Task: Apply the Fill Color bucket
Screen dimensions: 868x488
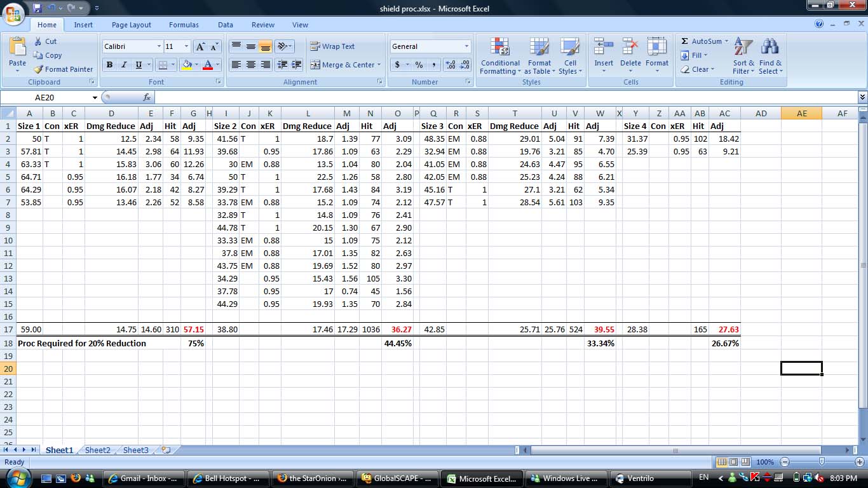Action: coord(187,65)
